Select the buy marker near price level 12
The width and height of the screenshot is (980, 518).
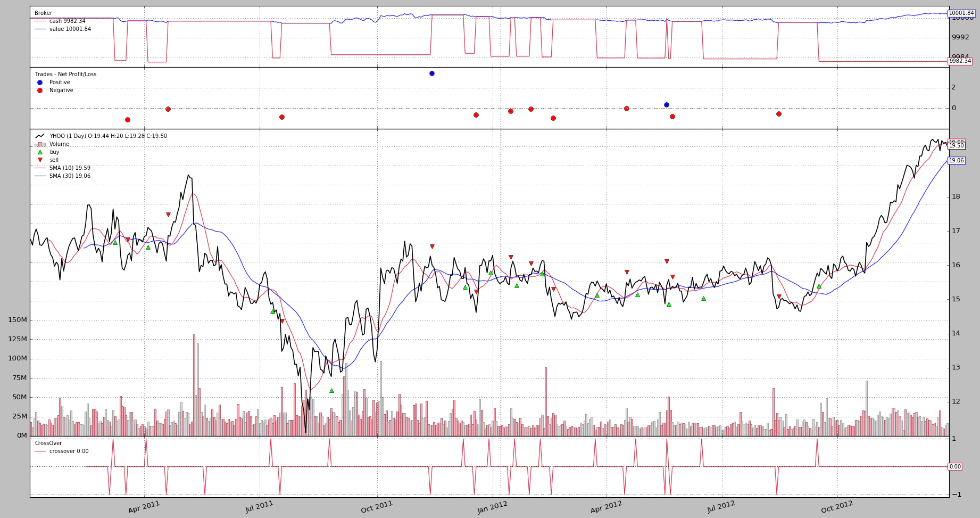coord(331,391)
